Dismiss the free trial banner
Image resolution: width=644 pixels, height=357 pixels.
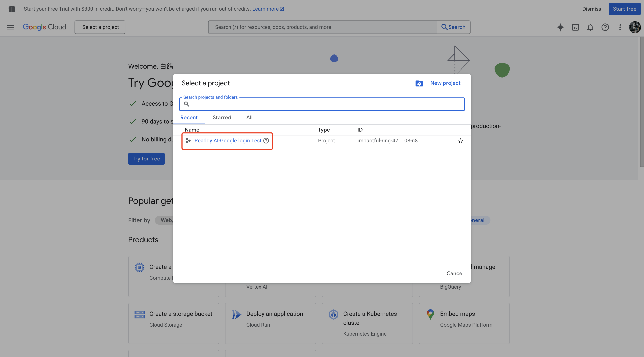click(591, 9)
